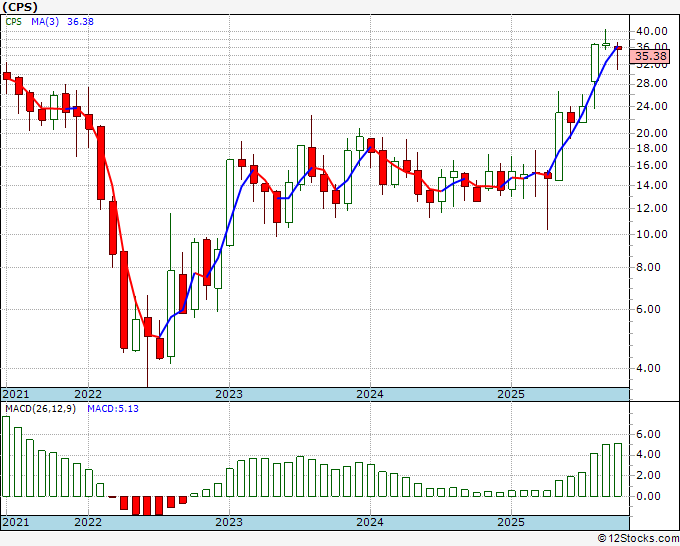This screenshot has height=546, width=680.
Task: Select the 2023 marker on price timeline
Action: pos(229,394)
